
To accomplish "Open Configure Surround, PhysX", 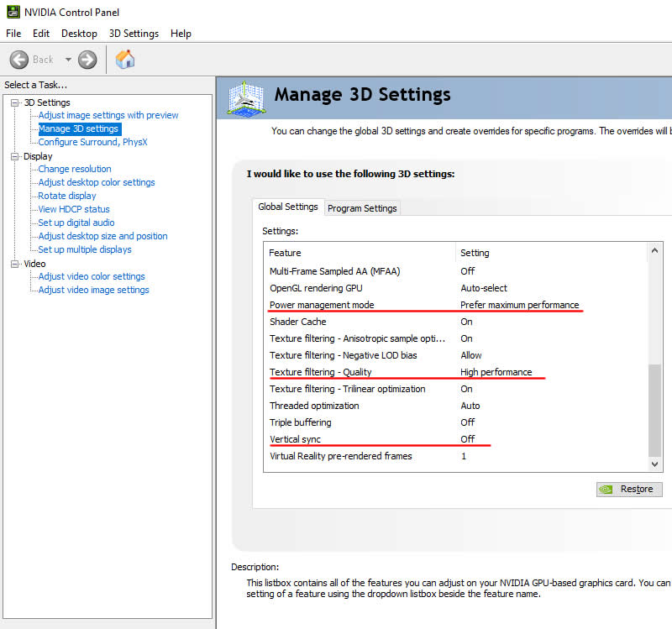I will 92,142.
